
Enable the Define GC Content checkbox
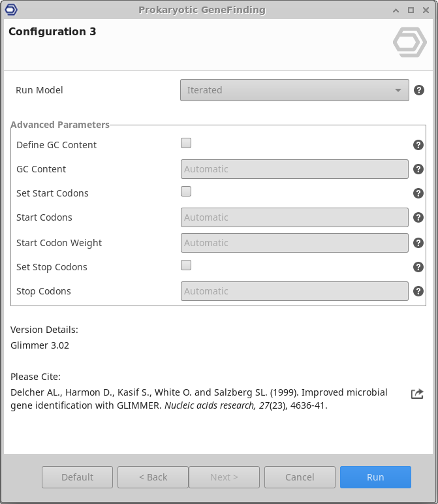click(x=186, y=143)
